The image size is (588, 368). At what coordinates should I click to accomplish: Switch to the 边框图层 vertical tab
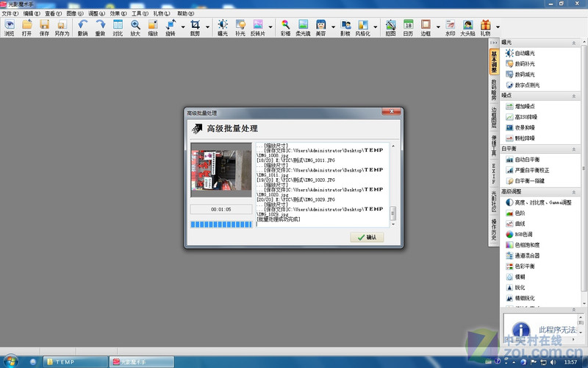click(494, 117)
